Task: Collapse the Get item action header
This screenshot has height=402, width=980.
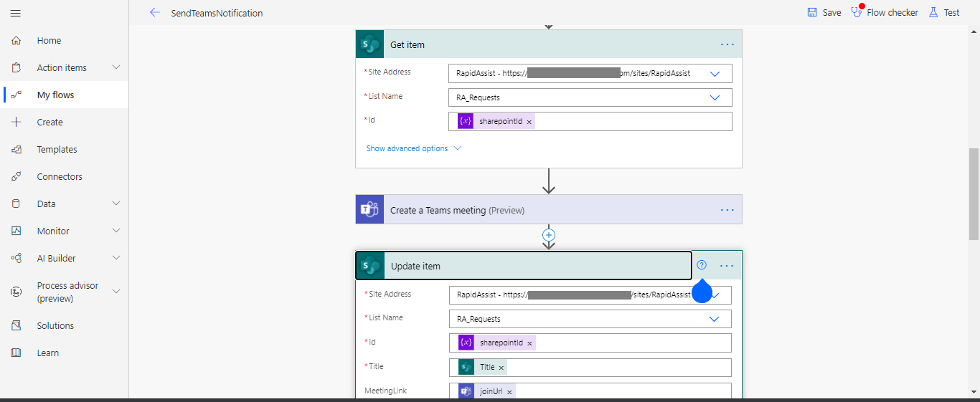Action: [x=549, y=44]
